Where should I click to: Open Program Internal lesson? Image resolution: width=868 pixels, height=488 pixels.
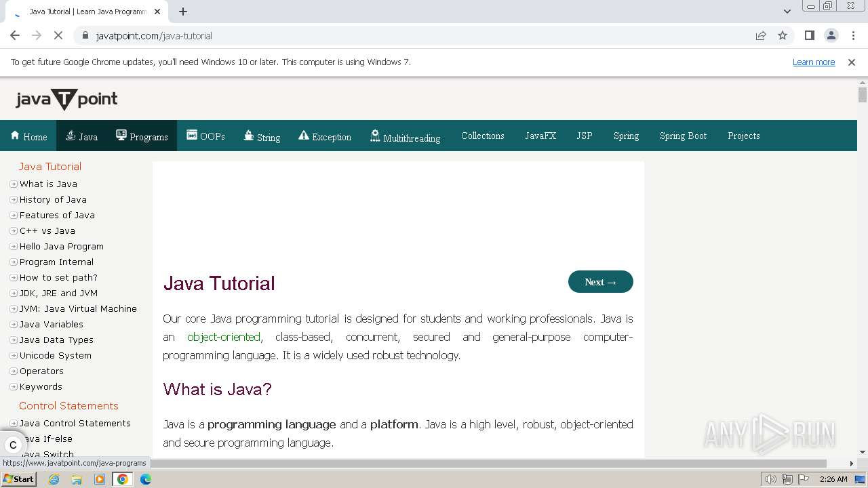coord(56,262)
